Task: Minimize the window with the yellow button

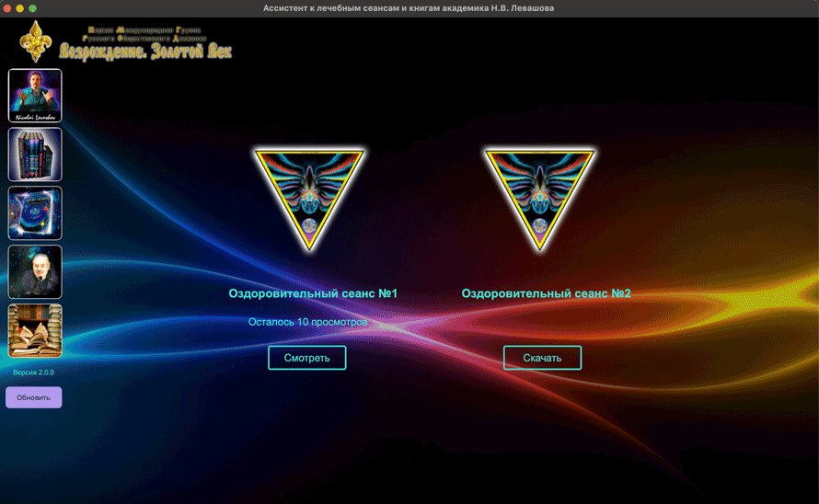Action: click(20, 8)
